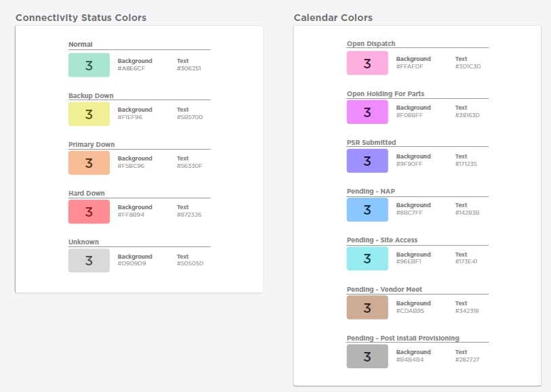Click the PSR Submitted label
This screenshot has width=551, height=392.
tap(371, 142)
